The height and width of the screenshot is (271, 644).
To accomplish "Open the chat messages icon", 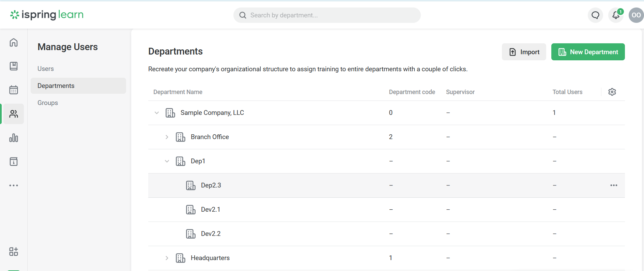I will click(595, 15).
